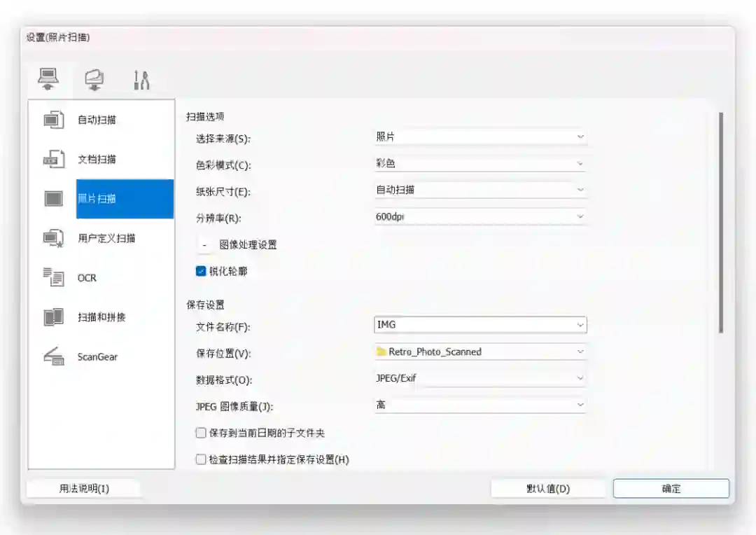This screenshot has width=756, height=535.
Task: Open the scan-from-operation-panel tab icon
Action: [x=94, y=80]
